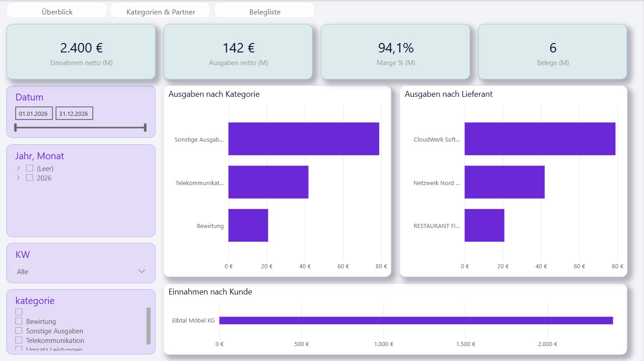The image size is (644, 361).
Task: Select the Sonstige Ausgaben bar in category chart
Action: point(304,139)
